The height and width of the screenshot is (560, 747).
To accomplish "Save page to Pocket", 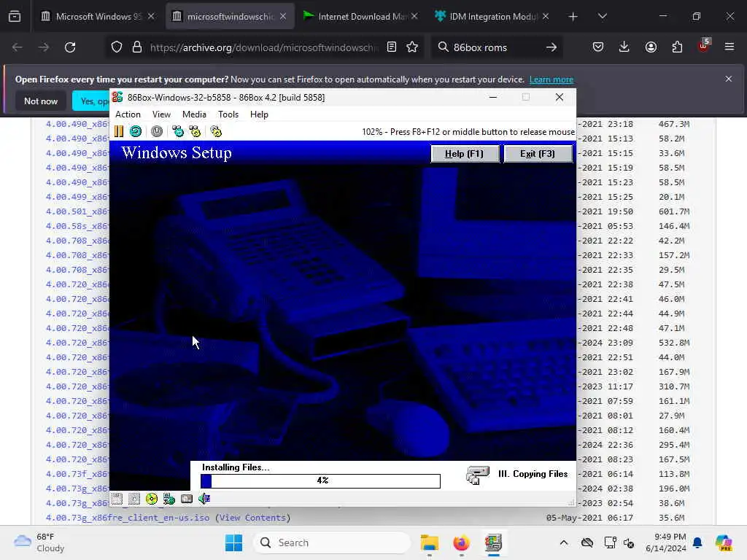I will point(598,47).
